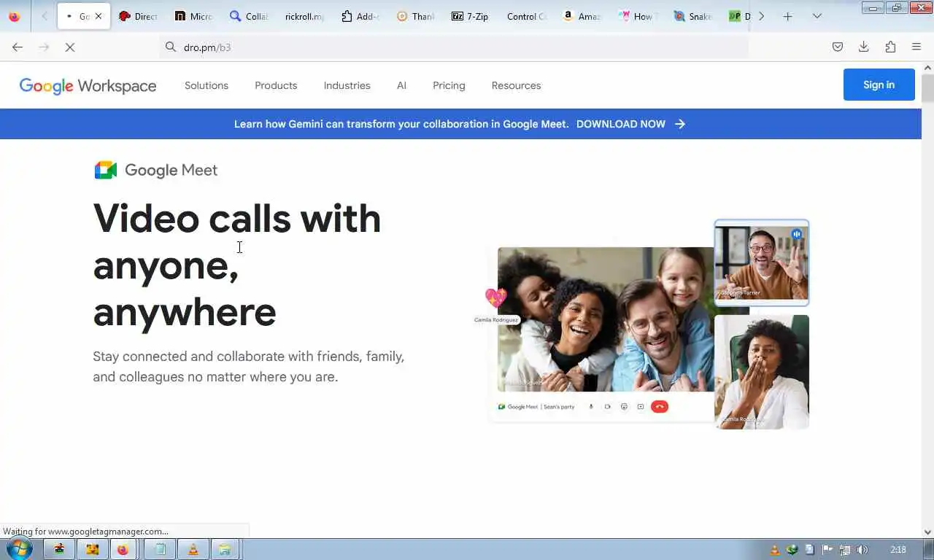Click the VLC tray icon
934x560 pixels.
pos(775,550)
